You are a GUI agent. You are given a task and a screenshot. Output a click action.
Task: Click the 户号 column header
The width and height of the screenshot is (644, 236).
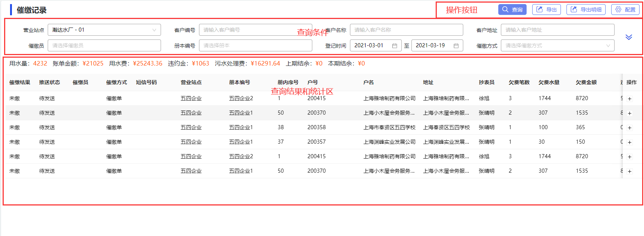[313, 82]
